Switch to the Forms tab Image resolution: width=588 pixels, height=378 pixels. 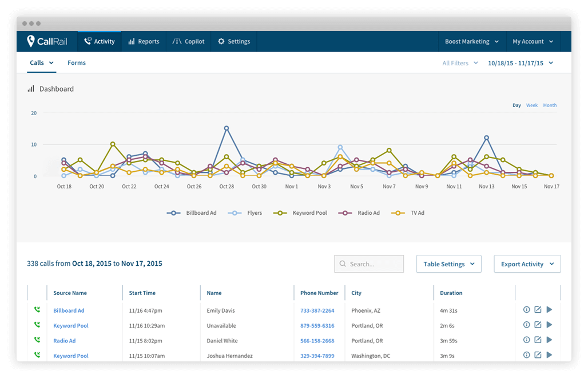[x=77, y=62]
